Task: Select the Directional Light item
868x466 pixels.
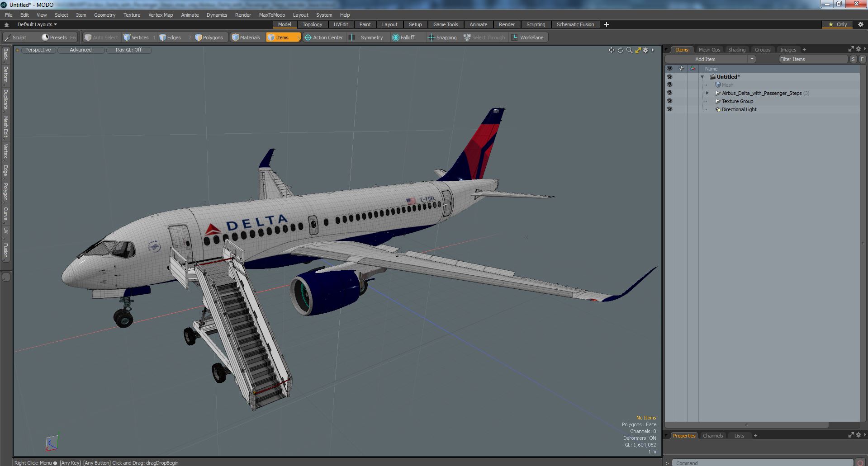Action: coord(739,109)
